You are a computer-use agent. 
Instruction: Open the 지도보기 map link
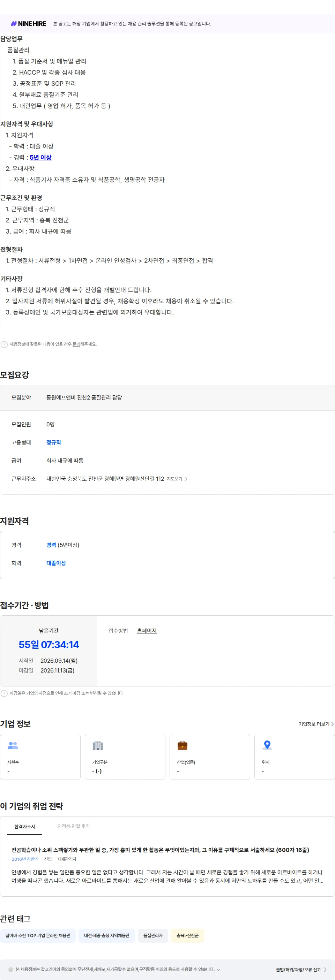[x=174, y=479]
